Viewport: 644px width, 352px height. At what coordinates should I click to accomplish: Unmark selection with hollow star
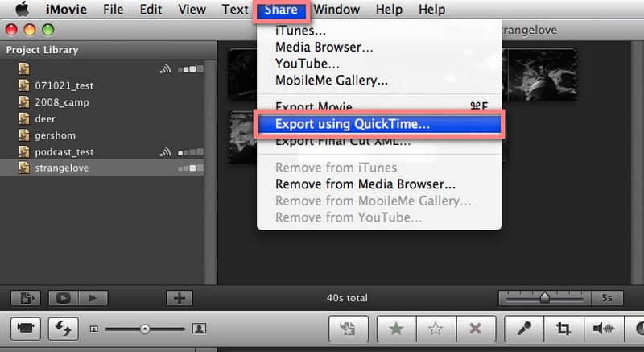click(436, 329)
